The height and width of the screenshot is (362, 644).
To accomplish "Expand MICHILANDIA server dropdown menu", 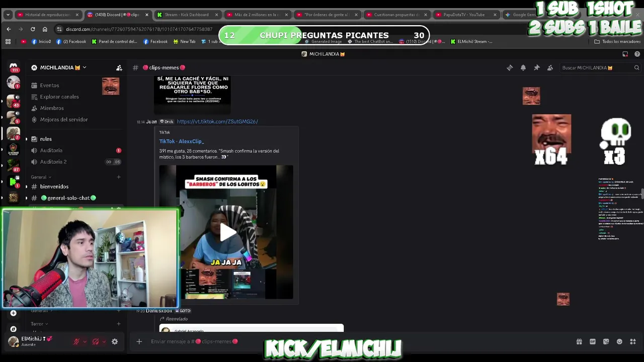I will pyautogui.click(x=85, y=67).
